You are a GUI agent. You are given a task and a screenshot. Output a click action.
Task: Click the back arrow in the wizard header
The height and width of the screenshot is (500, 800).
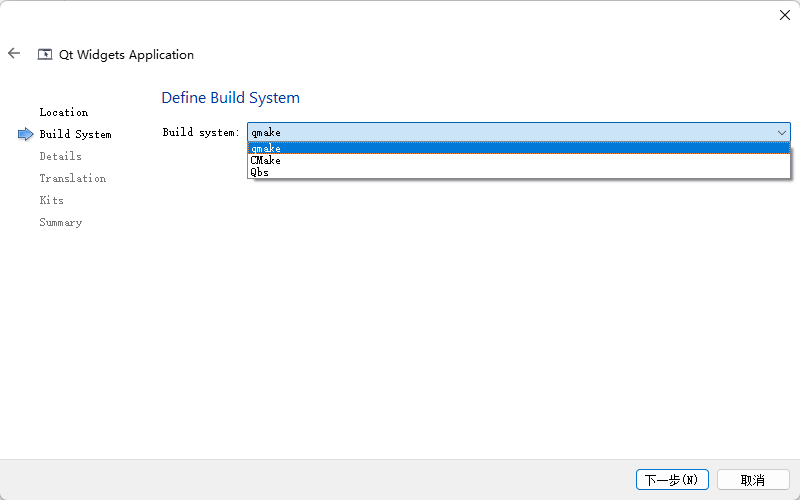pos(14,54)
